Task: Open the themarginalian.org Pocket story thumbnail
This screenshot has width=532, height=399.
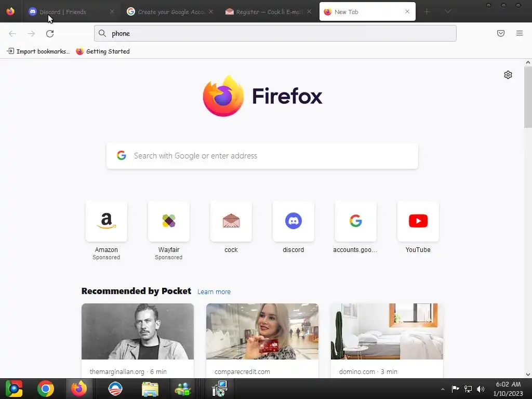Action: click(x=138, y=331)
